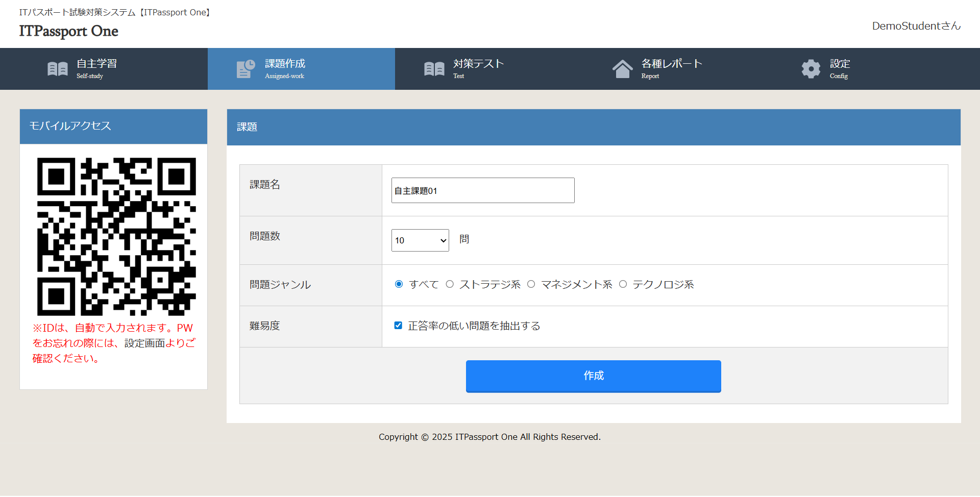
Task: Open the 問題数 question count dropdown
Action: click(x=420, y=240)
